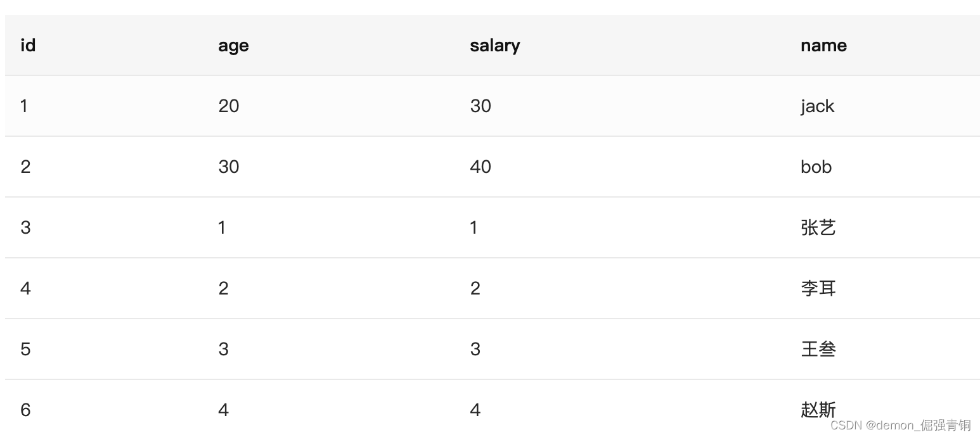Click age value 30 in bob's row
Screen dimensions: 980x437
(229, 167)
